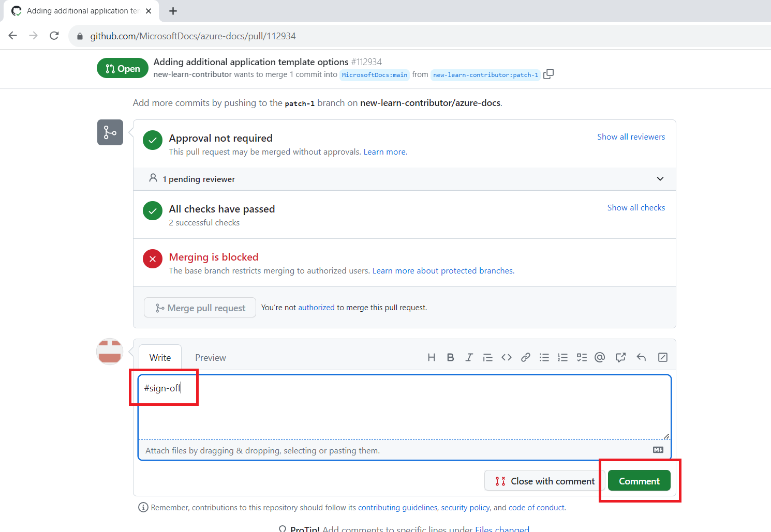Insert a code snippet using the code icon

(507, 357)
